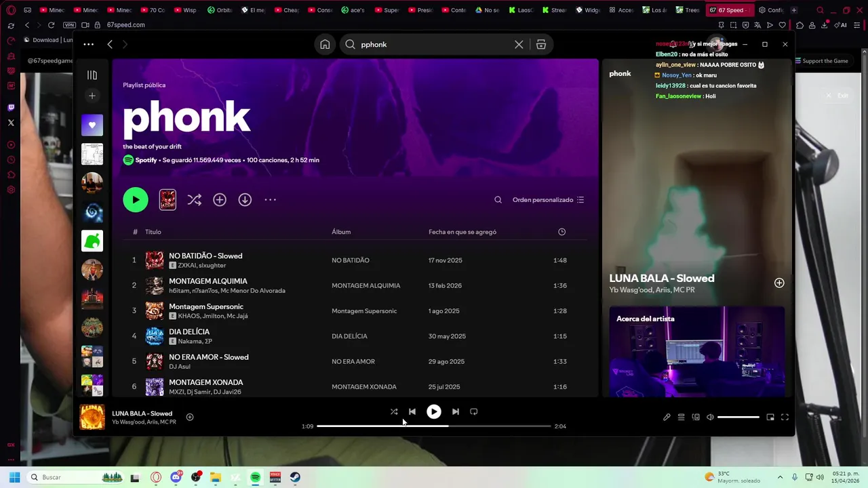Open Windows Start menu
Screen dimensions: 868x488
click(14, 477)
